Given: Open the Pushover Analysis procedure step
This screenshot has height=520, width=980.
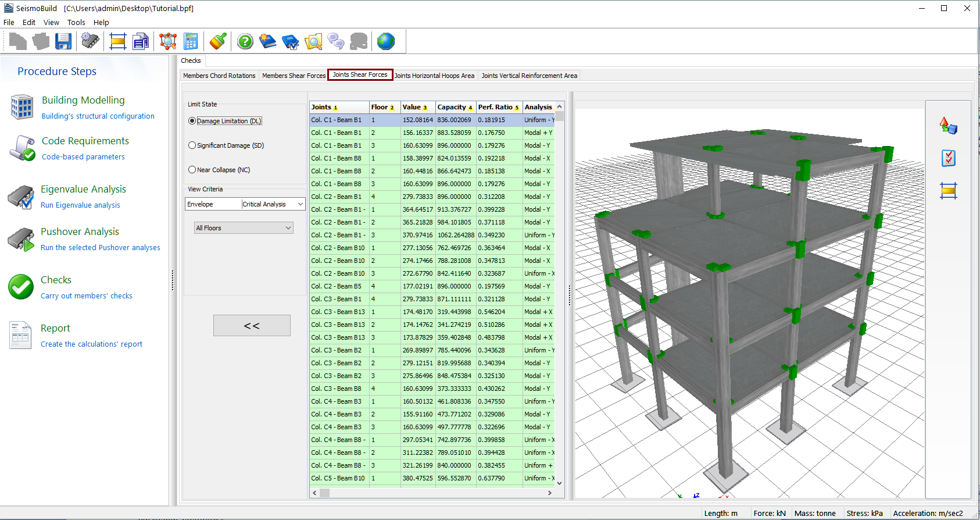Looking at the screenshot, I should (x=80, y=231).
